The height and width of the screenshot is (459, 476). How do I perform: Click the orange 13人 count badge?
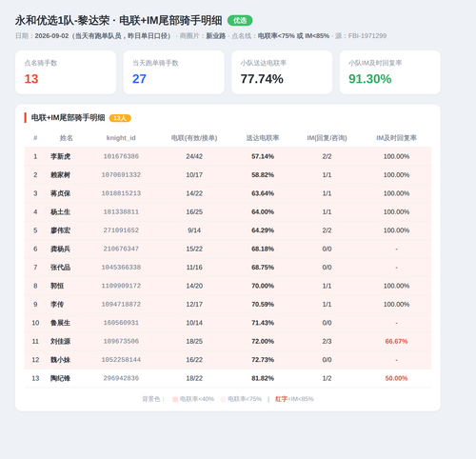point(120,118)
